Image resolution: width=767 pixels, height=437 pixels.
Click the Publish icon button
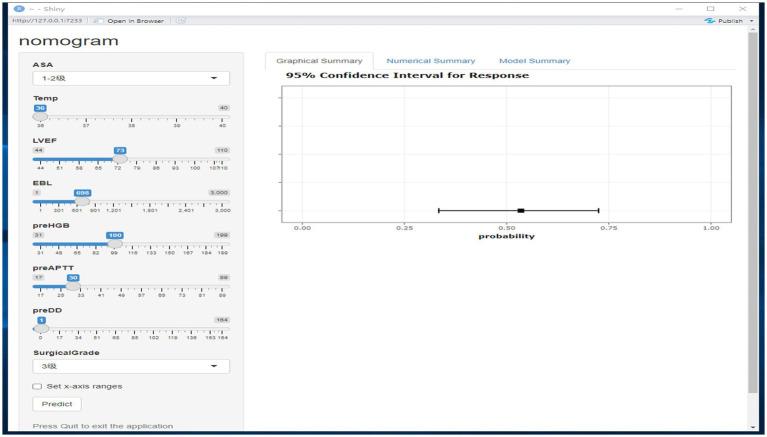(712, 20)
